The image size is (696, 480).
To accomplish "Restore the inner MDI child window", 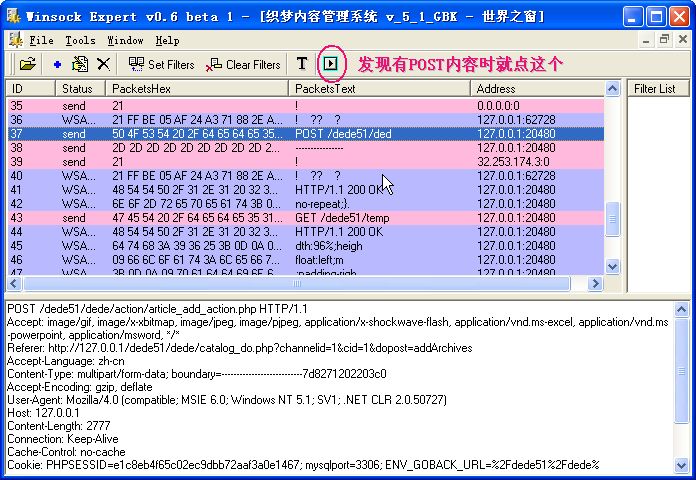I will (x=664, y=40).
